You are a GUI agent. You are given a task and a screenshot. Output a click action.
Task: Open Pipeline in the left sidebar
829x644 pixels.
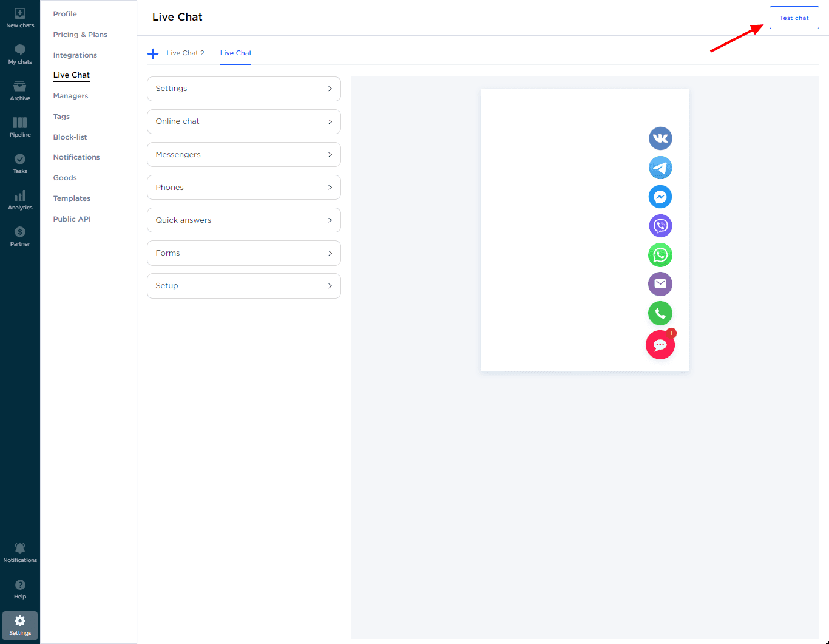(x=20, y=127)
